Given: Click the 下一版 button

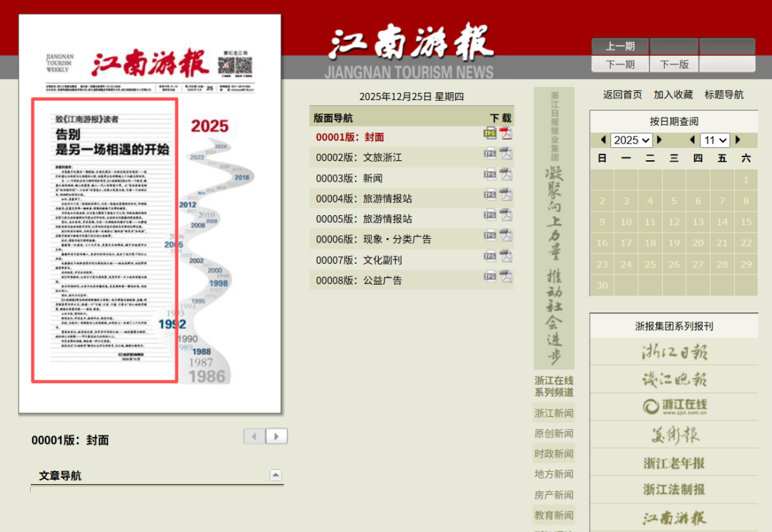Looking at the screenshot, I should tap(674, 64).
